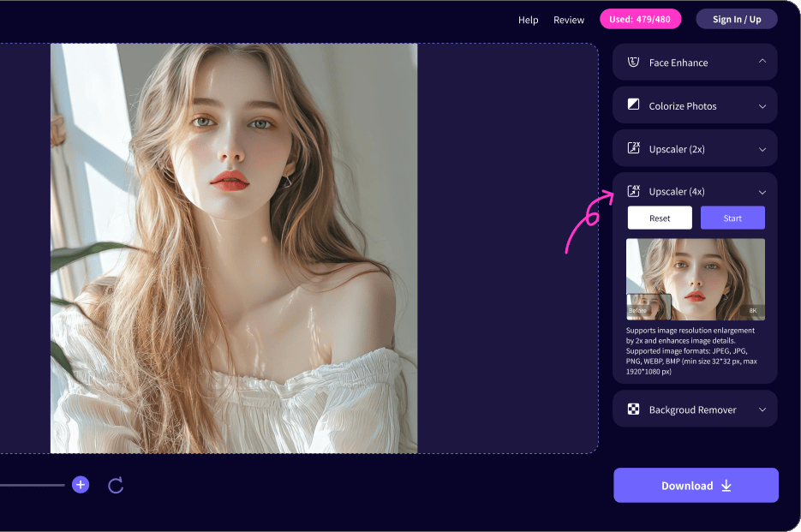Click the Reset button
This screenshot has width=801, height=532.
[660, 218]
